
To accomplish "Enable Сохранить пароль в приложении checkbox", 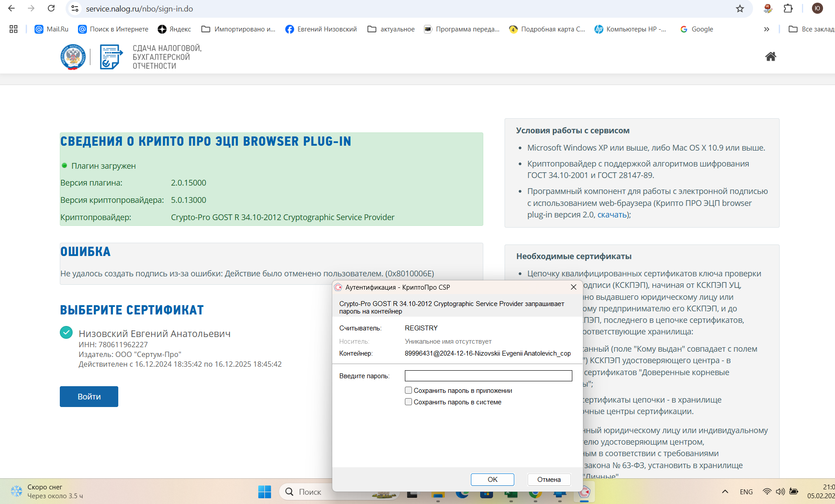I will click(408, 390).
